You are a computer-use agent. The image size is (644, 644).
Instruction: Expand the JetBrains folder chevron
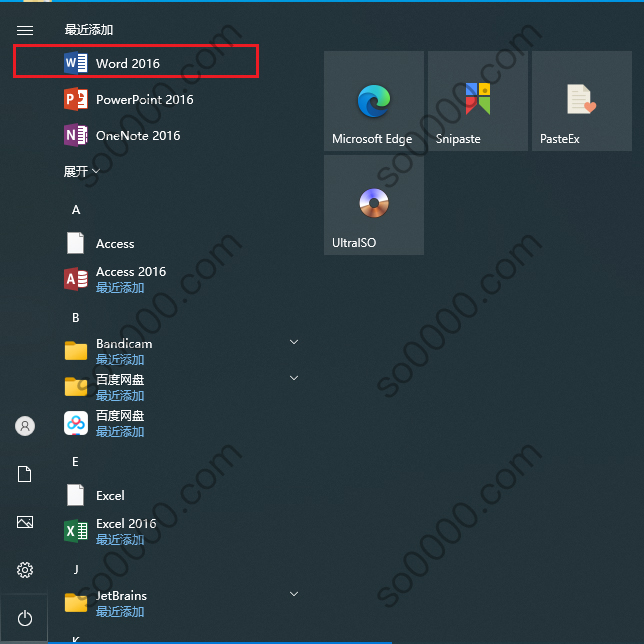(x=294, y=594)
